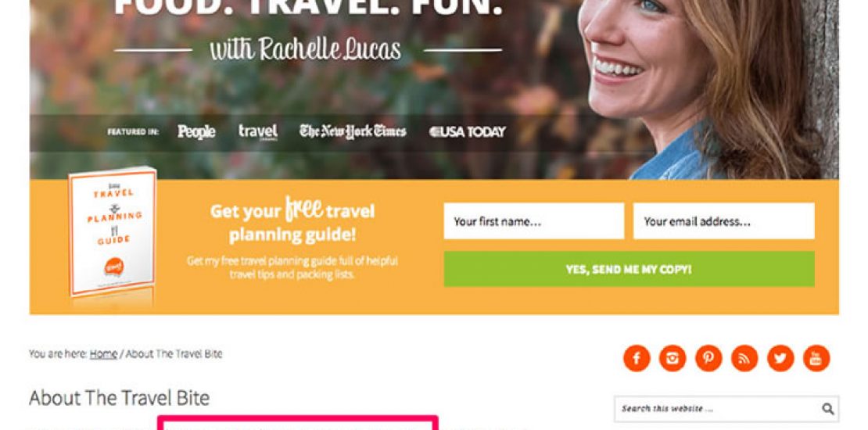Click Yes, Send Me My Copy button

pos(629,270)
